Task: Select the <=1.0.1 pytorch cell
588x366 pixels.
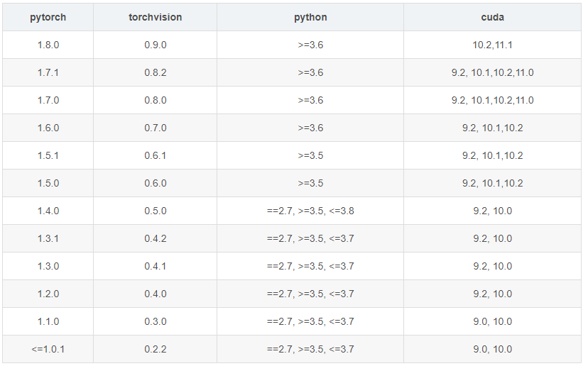Action: click(x=48, y=349)
